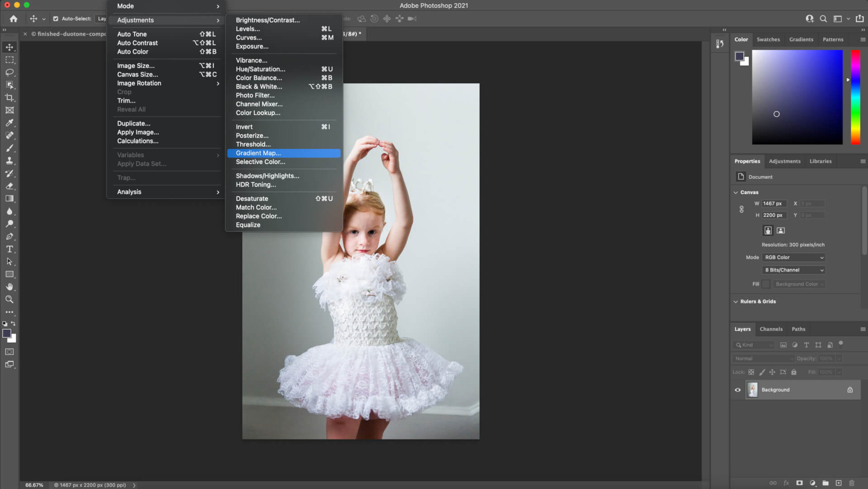This screenshot has width=868, height=489.
Task: Switch to the Channels tab
Action: click(x=771, y=329)
